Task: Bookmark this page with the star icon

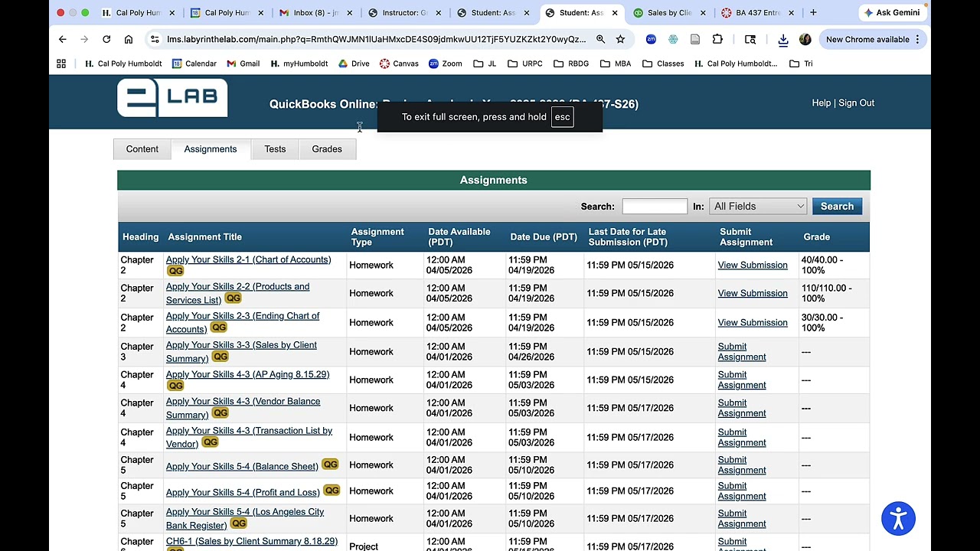Action: (x=620, y=39)
